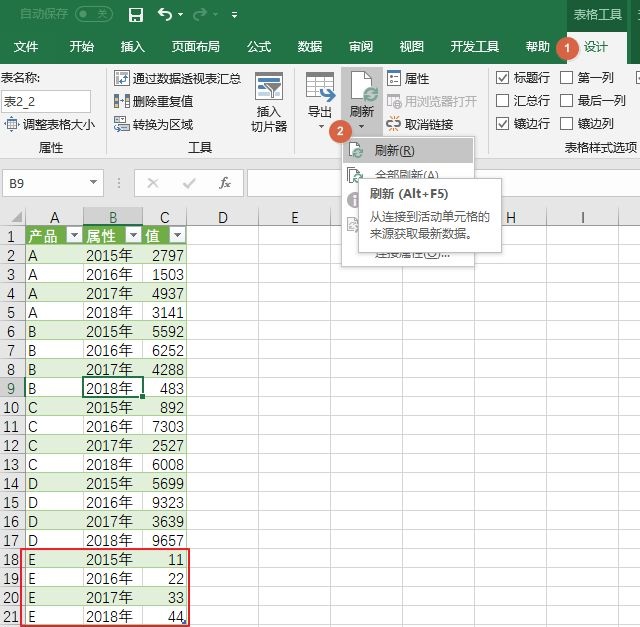The image size is (640, 627).
Task: Select row 21 header
Action: click(12, 616)
